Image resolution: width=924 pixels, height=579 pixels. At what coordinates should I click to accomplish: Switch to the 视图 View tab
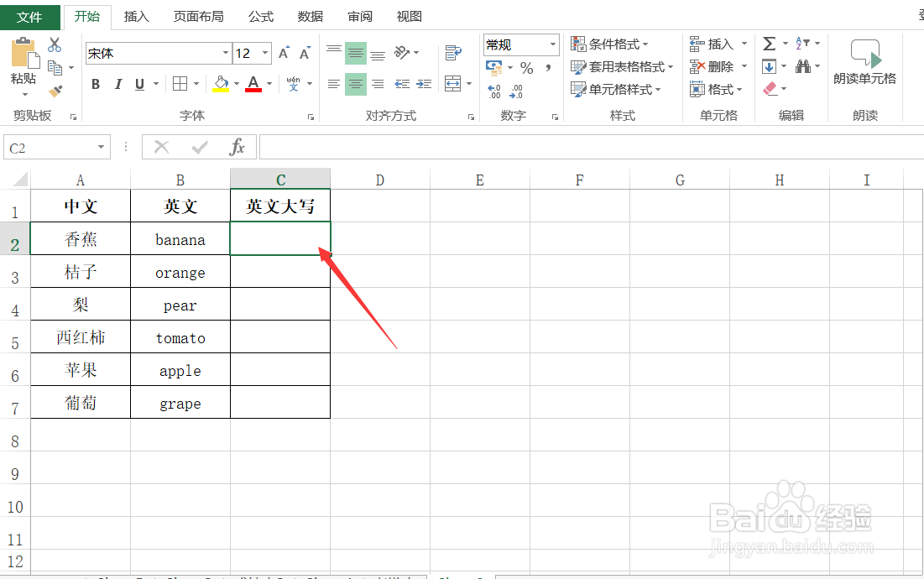pyautogui.click(x=409, y=17)
